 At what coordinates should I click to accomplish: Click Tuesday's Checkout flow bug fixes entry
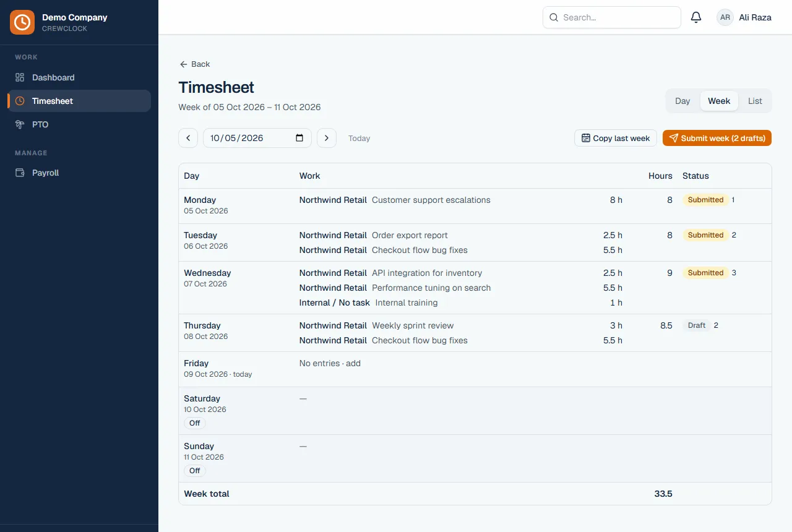(x=420, y=250)
